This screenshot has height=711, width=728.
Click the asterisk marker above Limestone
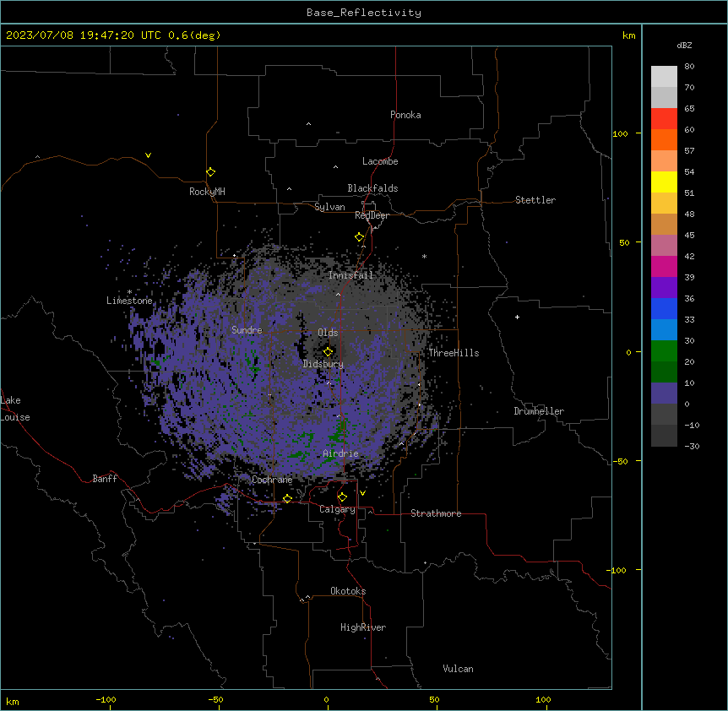pyautogui.click(x=129, y=292)
